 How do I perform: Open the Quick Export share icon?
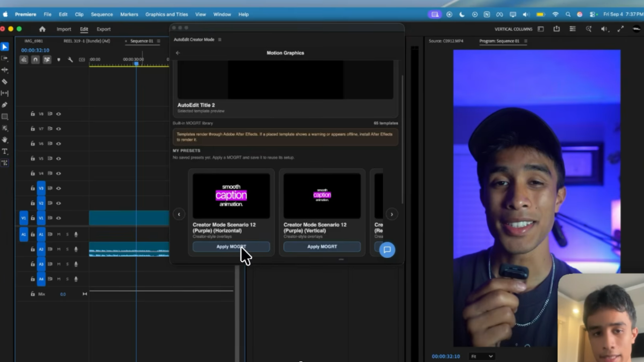point(556,29)
